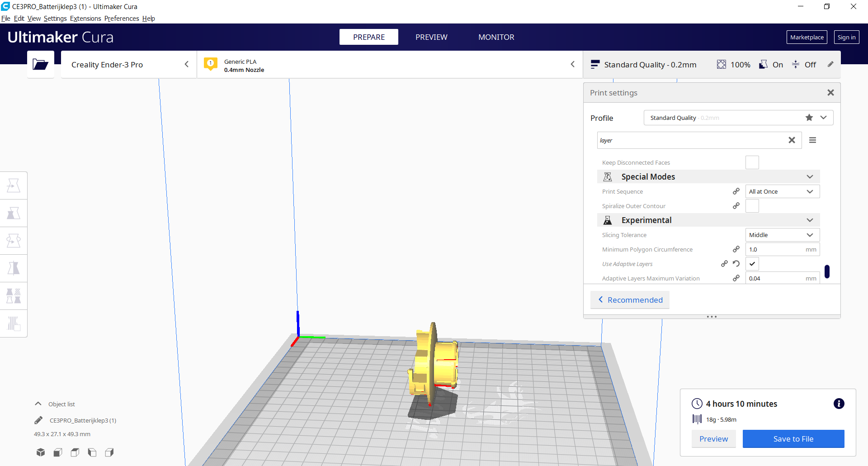Switch to front view icon

58,452
